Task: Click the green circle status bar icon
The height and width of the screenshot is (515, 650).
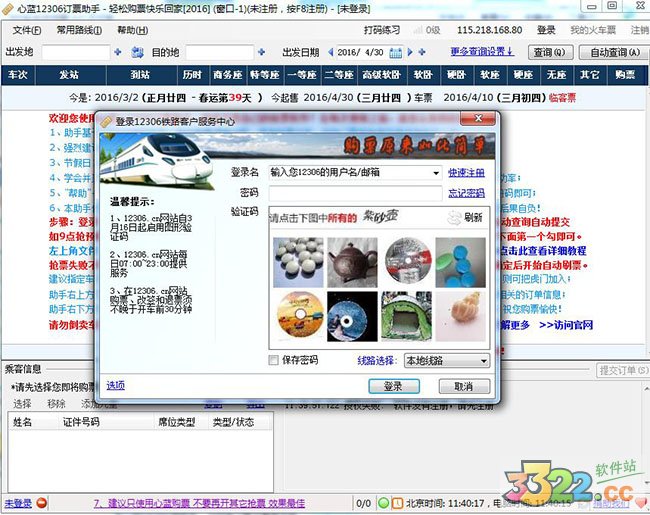Action: pyautogui.click(x=383, y=503)
